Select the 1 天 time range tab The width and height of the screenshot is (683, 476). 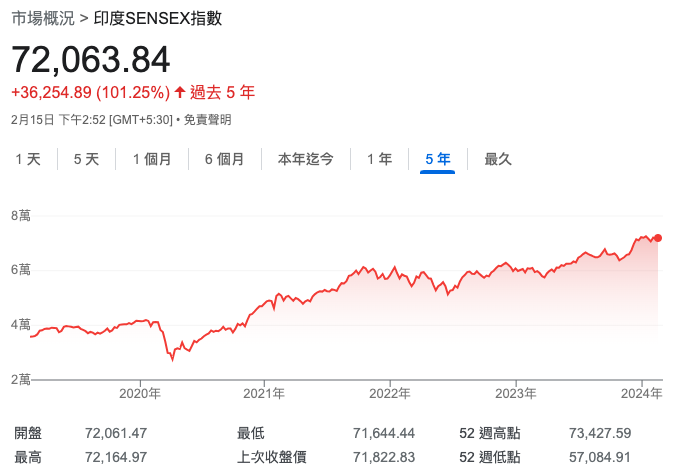(28, 159)
